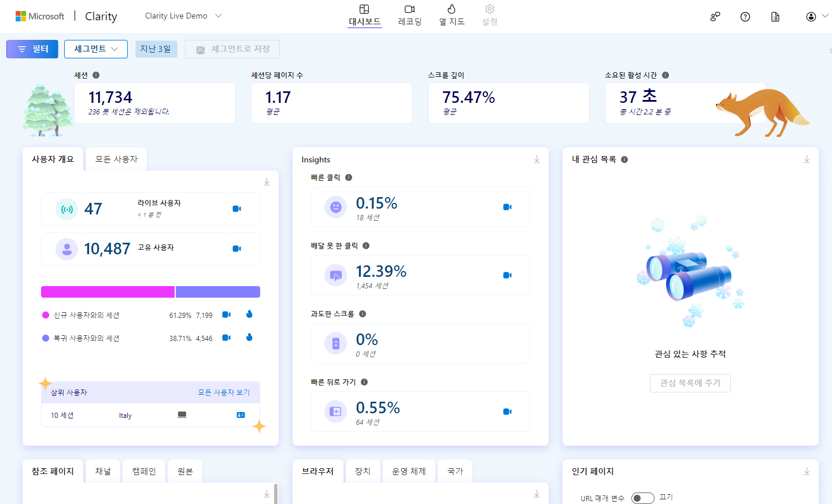Open the 지난 3일 date range filter
The image size is (832, 504).
[156, 49]
